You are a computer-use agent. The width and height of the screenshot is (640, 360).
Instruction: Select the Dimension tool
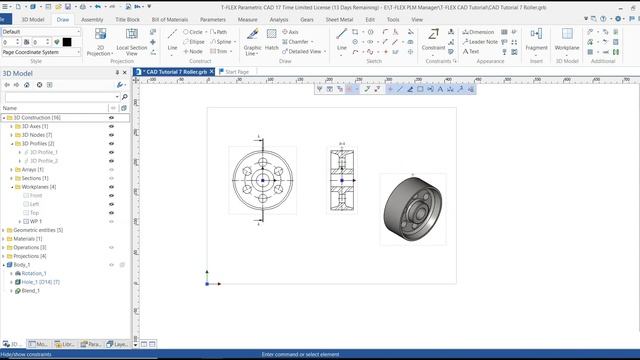[478, 32]
